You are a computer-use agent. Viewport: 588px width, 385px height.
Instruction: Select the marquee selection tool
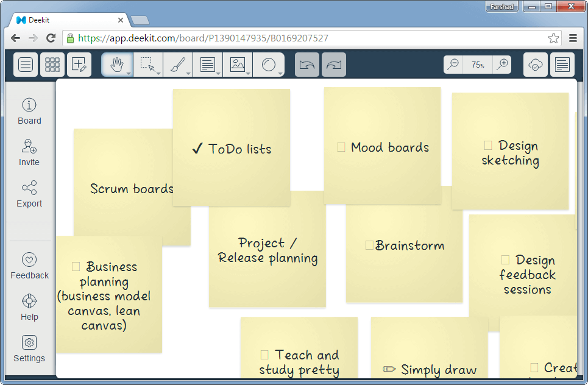click(147, 64)
